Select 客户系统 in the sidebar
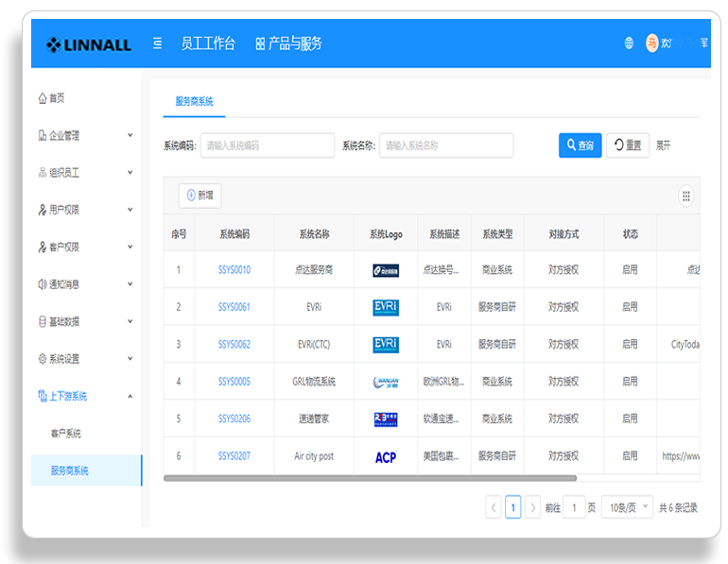The image size is (728, 564). click(66, 434)
